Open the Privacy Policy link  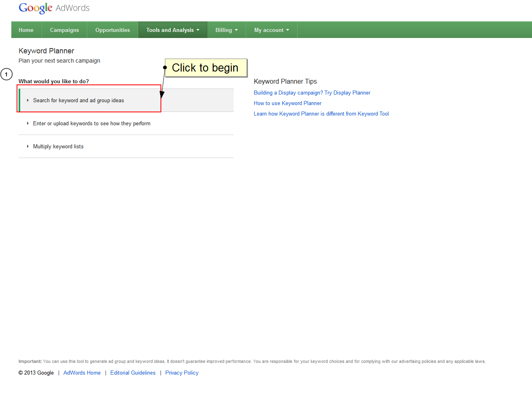(x=182, y=373)
